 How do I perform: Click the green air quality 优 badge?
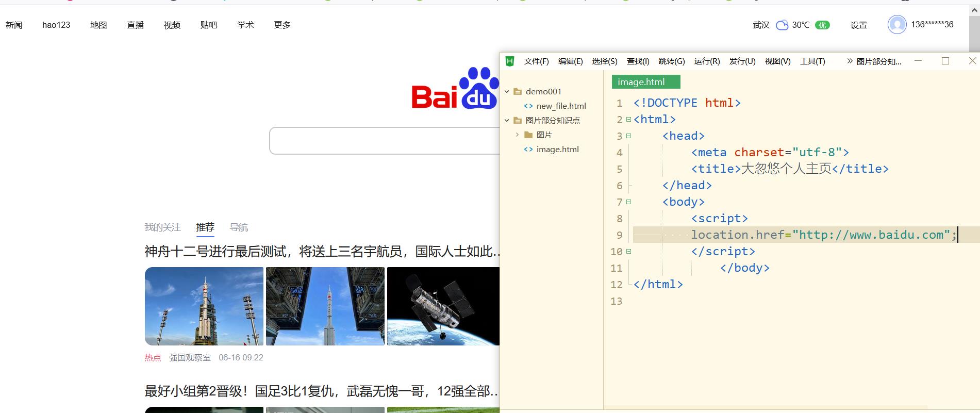pos(822,25)
